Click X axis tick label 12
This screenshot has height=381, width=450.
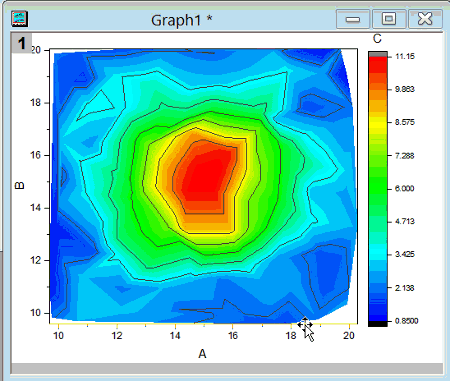[x=117, y=335]
